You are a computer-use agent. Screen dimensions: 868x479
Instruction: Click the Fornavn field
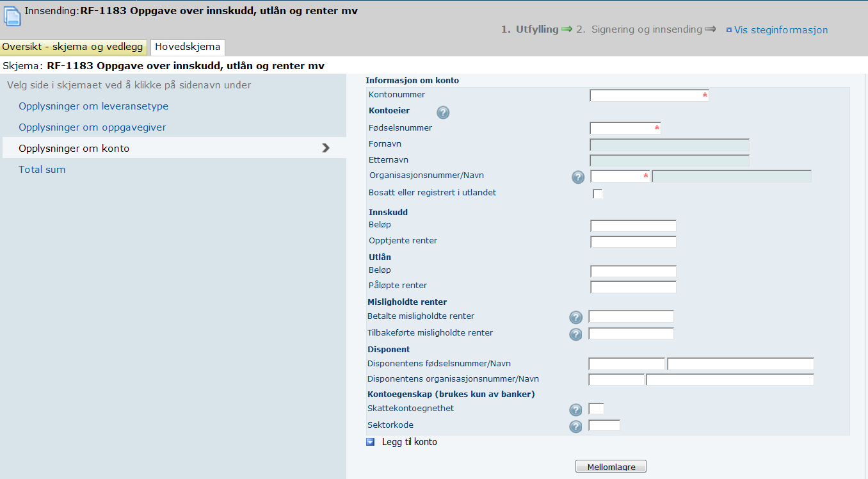[x=670, y=145]
